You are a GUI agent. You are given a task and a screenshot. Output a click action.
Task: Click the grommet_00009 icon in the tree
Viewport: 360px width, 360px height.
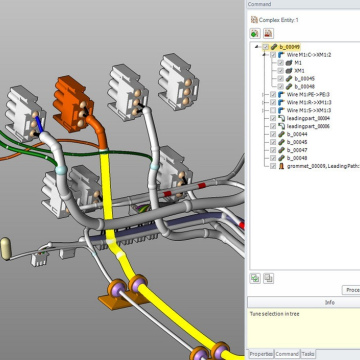click(x=281, y=166)
